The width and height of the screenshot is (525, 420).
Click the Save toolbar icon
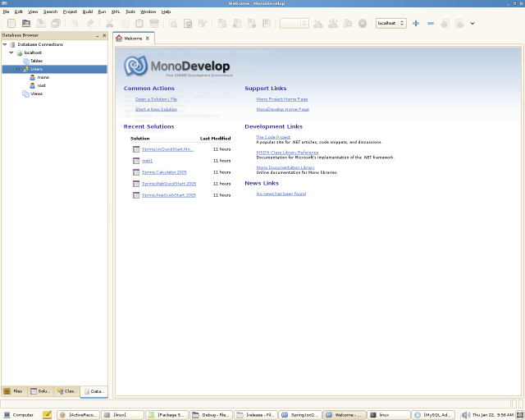tap(41, 23)
